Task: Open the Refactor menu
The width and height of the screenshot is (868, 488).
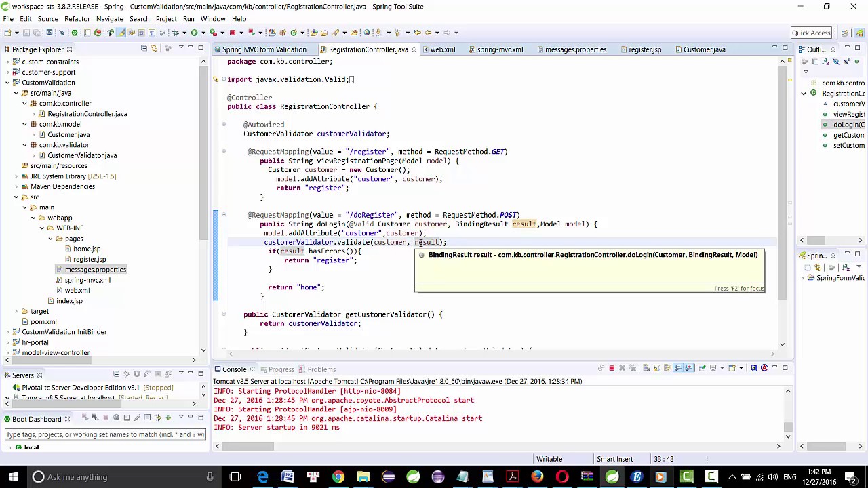Action: pyautogui.click(x=77, y=19)
